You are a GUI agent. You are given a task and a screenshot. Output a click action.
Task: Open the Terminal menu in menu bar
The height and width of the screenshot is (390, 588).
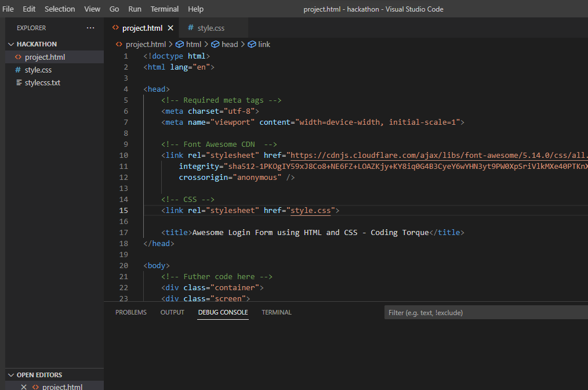(165, 9)
